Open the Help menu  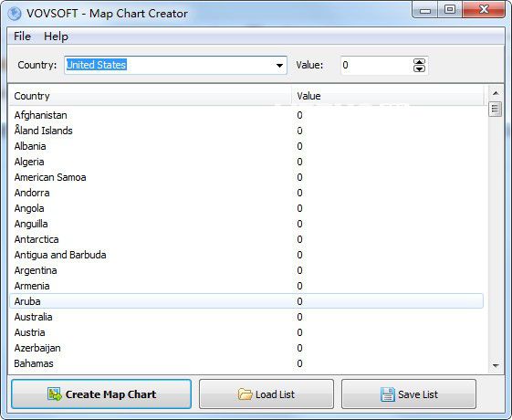tap(57, 37)
